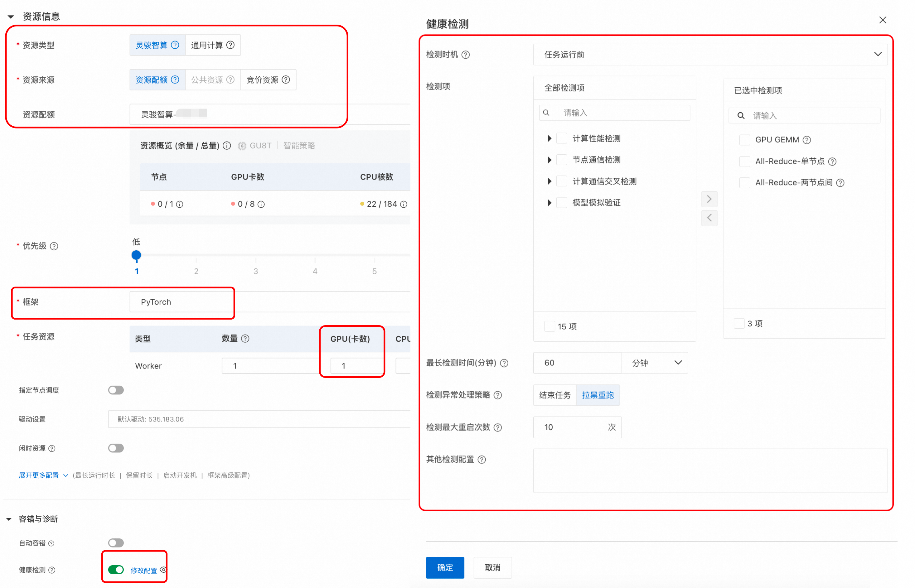This screenshot has width=915, height=588.
Task: Click help icon beside 优先级 label
Action: tap(54, 246)
